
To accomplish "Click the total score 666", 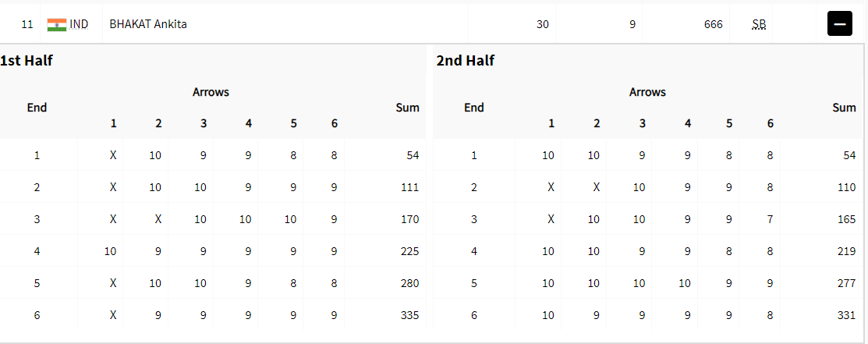I will [x=713, y=24].
